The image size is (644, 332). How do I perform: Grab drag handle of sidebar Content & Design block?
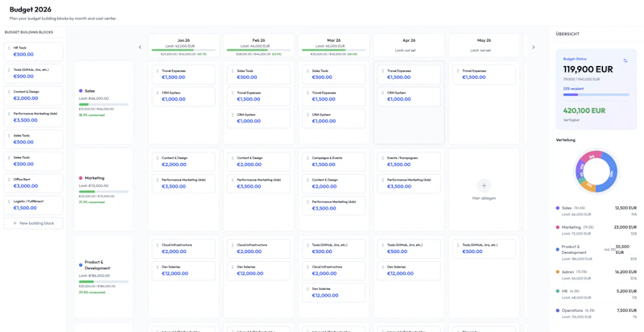(9, 92)
